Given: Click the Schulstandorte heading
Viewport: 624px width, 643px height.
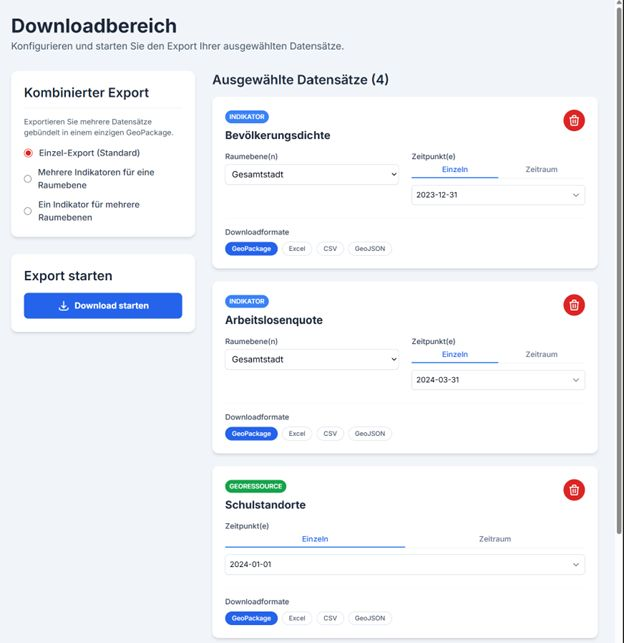Looking at the screenshot, I should pos(265,505).
